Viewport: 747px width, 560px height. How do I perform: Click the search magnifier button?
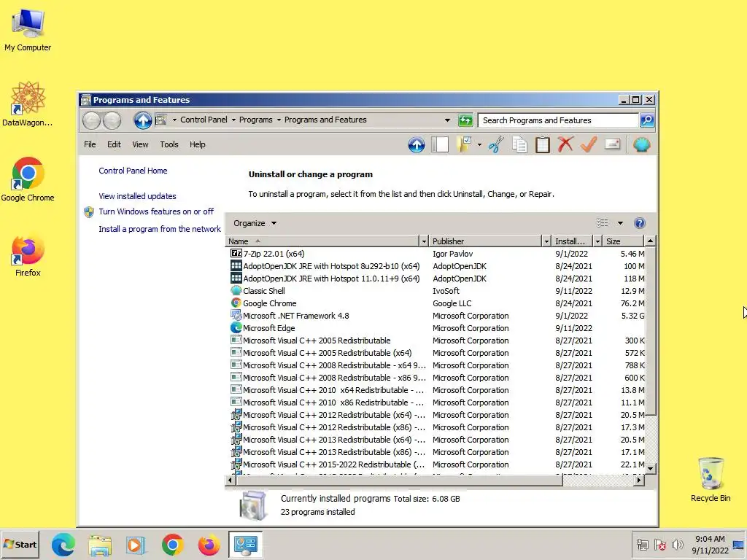[647, 120]
